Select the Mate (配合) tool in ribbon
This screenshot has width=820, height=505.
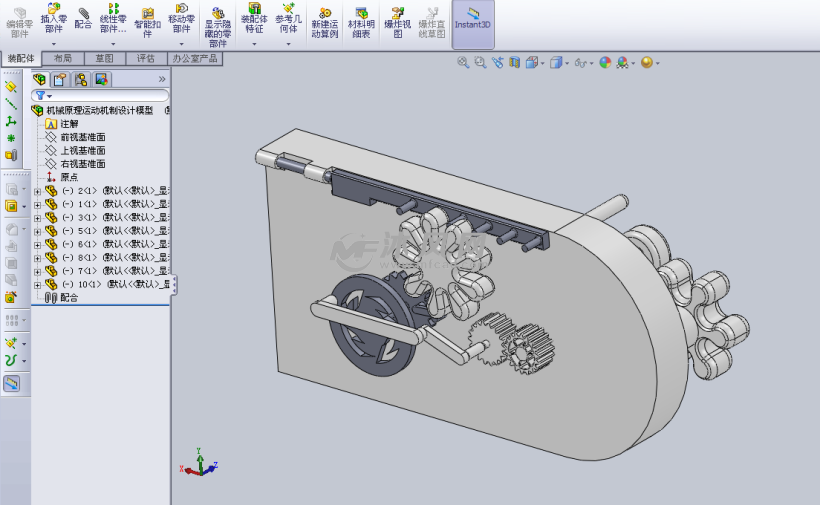coord(83,20)
